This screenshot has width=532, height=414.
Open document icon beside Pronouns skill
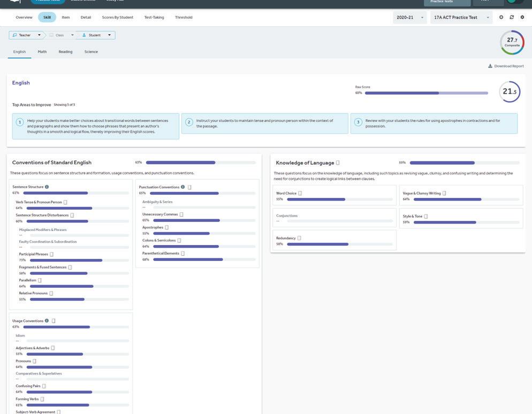coord(34,362)
